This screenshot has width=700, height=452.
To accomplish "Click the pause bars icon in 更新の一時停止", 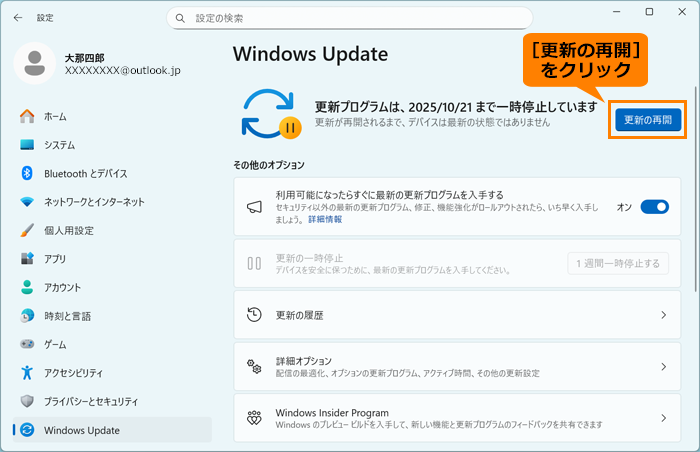I will click(x=254, y=264).
